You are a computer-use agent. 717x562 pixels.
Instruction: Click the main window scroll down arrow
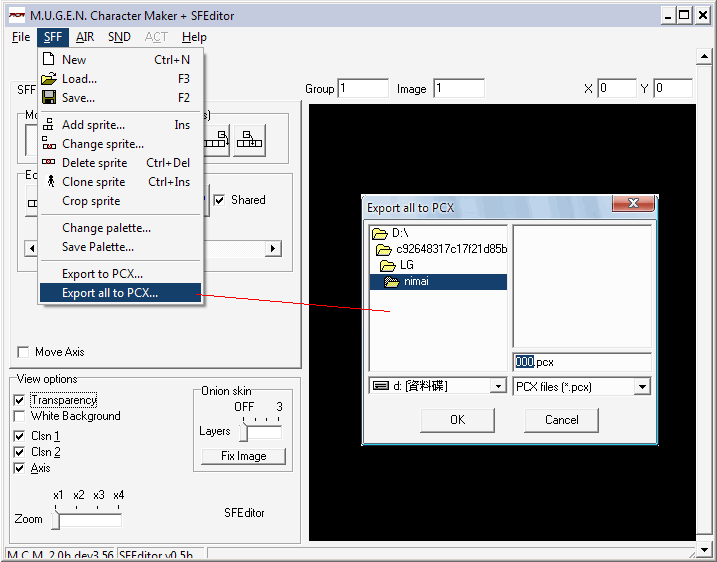[x=704, y=549]
